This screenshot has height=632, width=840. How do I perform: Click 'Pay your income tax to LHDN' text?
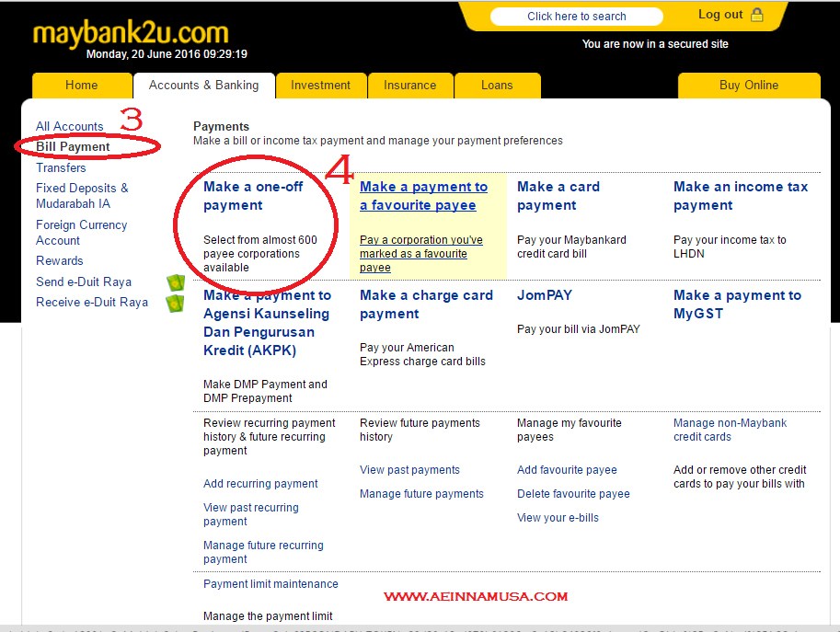pyautogui.click(x=730, y=247)
